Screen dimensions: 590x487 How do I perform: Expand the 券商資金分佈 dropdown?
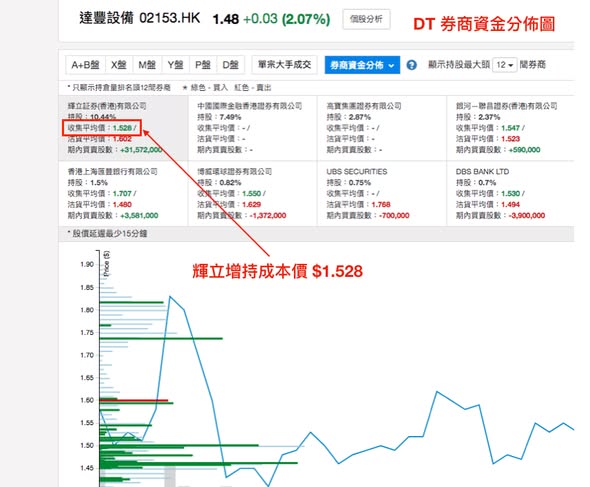click(362, 65)
